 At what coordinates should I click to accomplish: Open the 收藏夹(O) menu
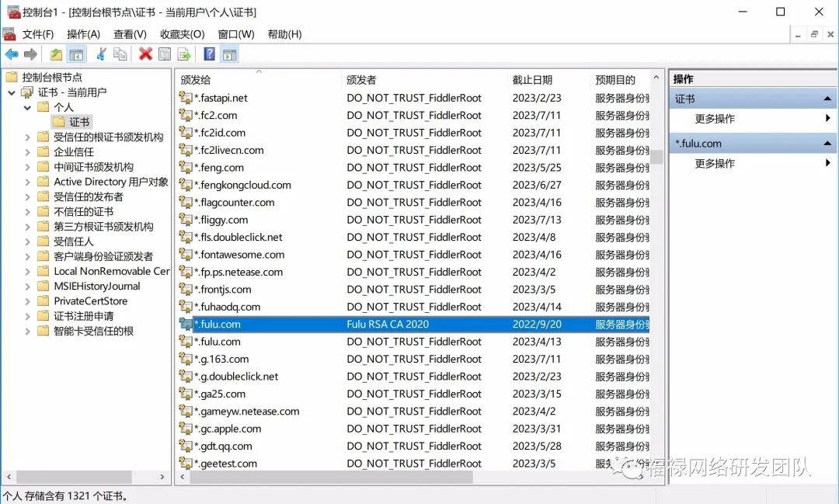pos(183,34)
